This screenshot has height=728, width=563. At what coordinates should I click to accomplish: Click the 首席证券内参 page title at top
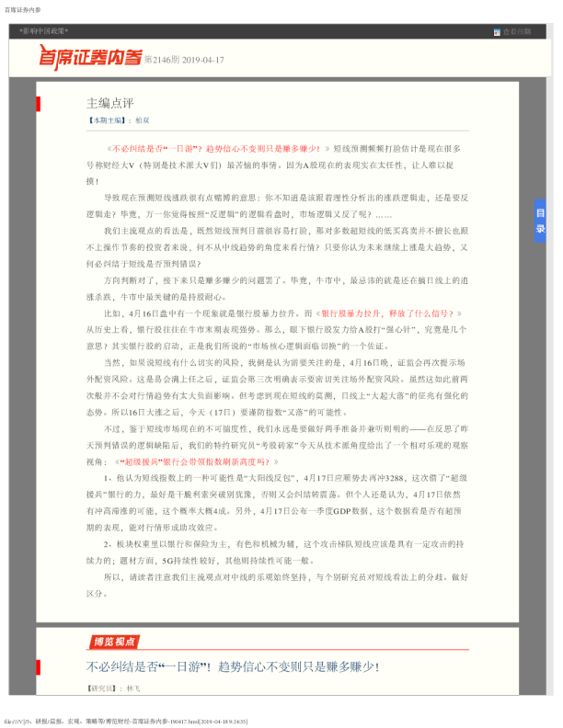23,10
